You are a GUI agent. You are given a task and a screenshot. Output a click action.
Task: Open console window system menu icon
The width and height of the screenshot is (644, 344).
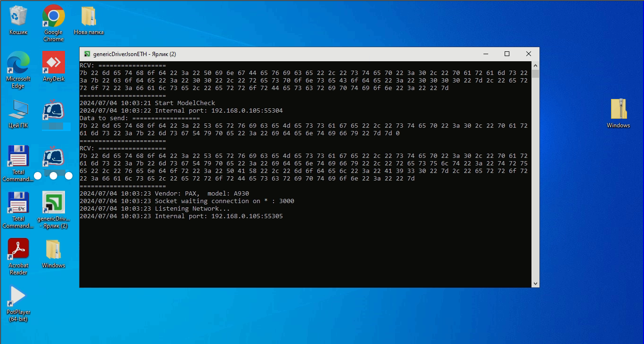[87, 54]
